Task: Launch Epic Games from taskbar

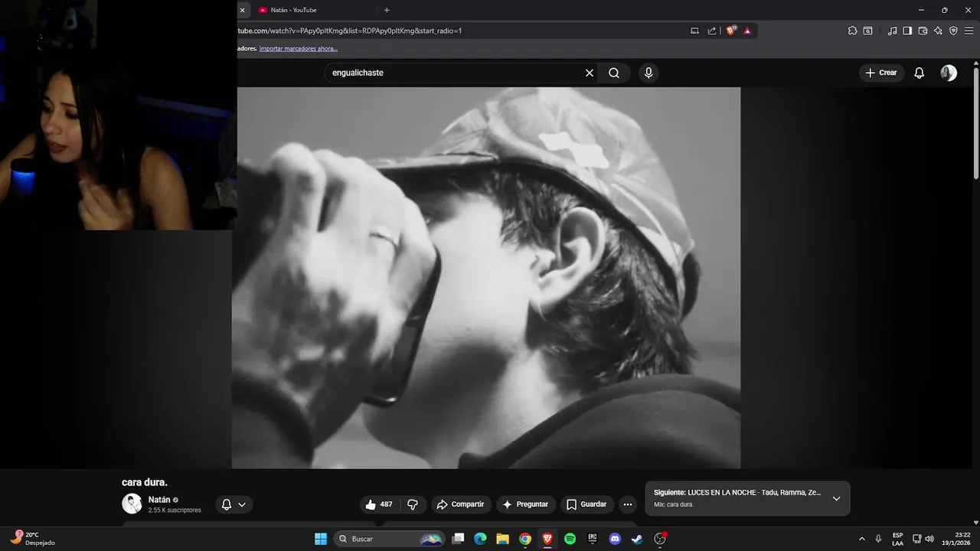Action: 592,539
